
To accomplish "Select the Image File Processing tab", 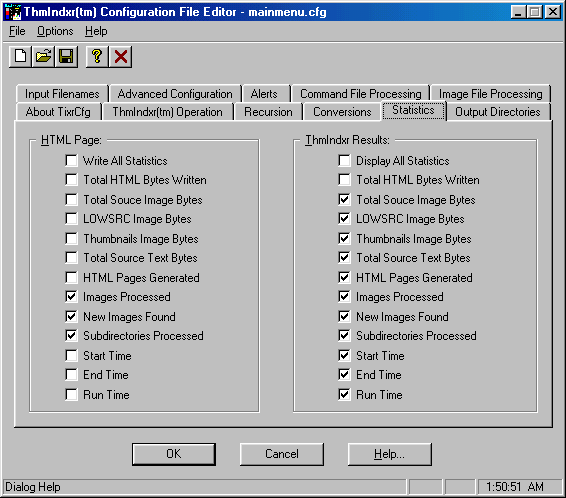I will point(491,94).
